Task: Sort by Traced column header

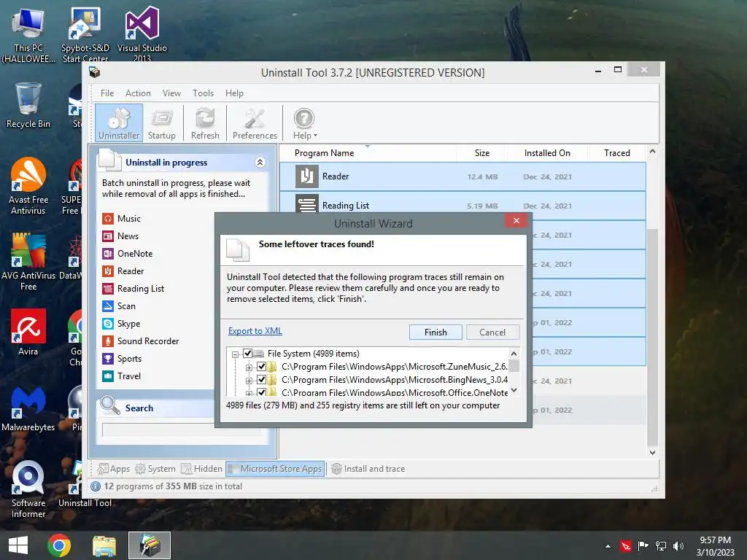Action: tap(616, 153)
